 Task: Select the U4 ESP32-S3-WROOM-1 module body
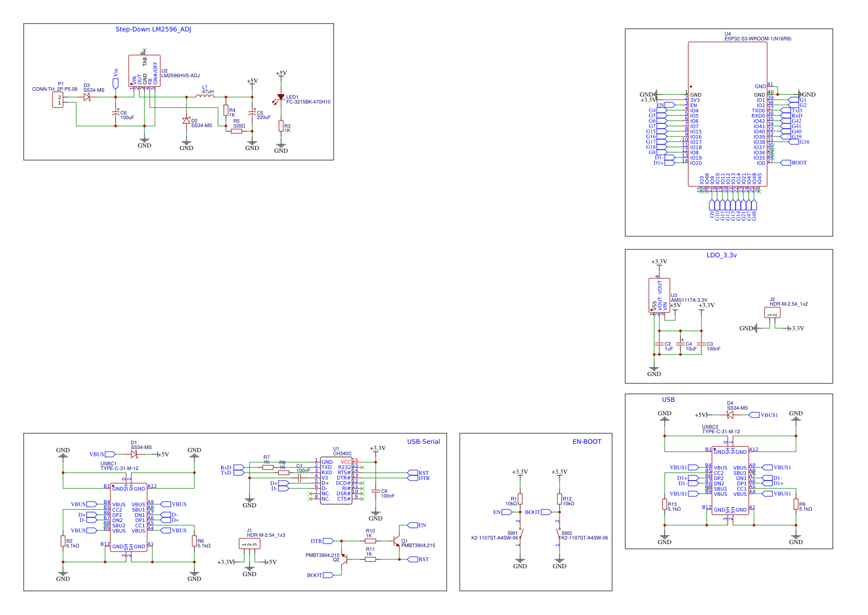pyautogui.click(x=728, y=114)
